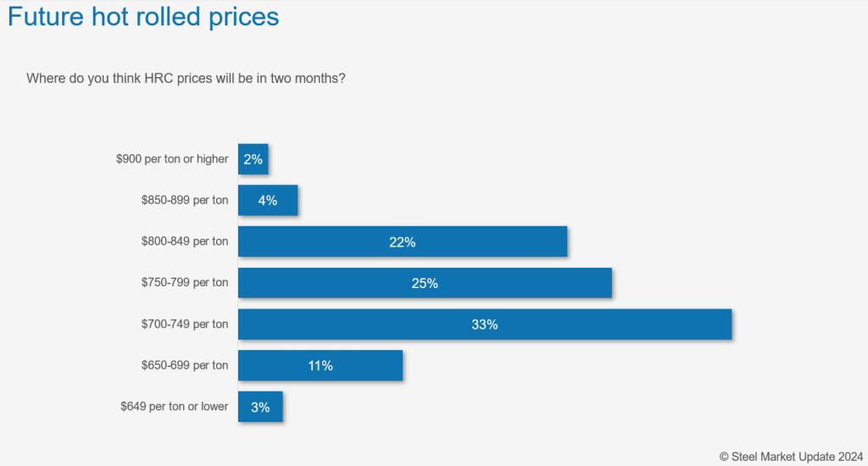Select the '$649 per ton or lower' label
The height and width of the screenshot is (466, 868).
coord(175,407)
